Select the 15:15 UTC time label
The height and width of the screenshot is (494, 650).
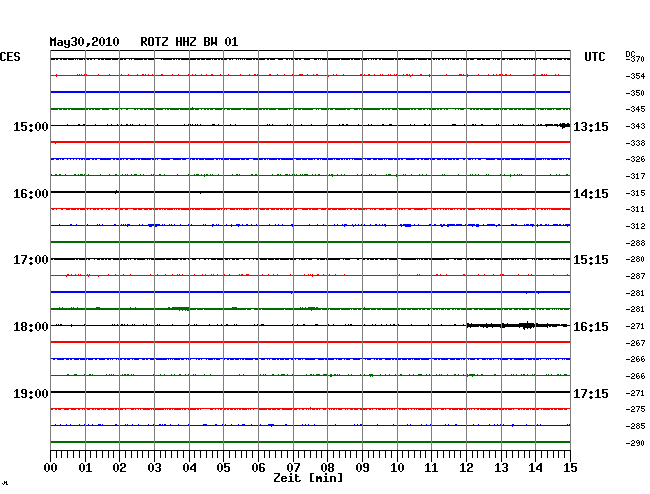591,260
